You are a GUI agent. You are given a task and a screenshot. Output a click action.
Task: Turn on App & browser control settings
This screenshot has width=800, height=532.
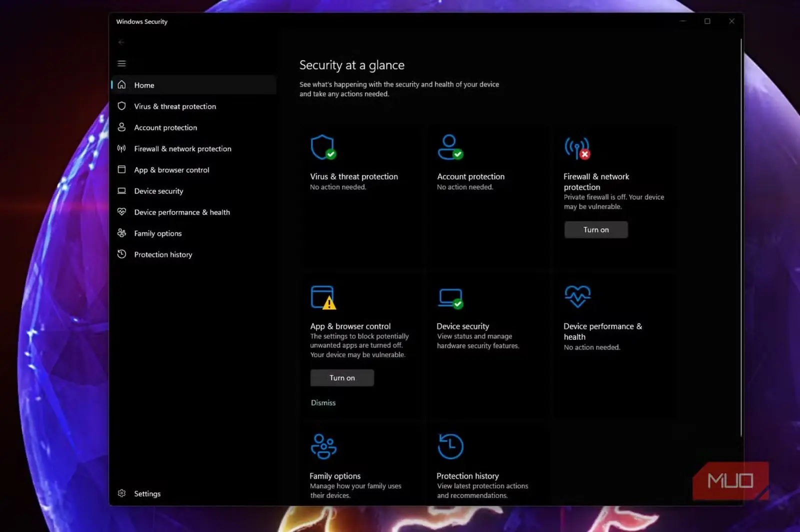click(342, 377)
